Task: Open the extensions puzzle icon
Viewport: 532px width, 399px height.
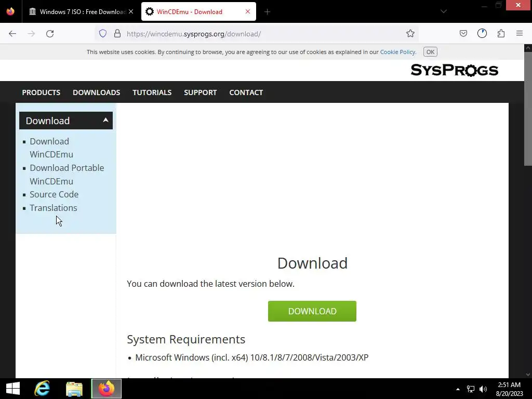Action: coord(501,33)
